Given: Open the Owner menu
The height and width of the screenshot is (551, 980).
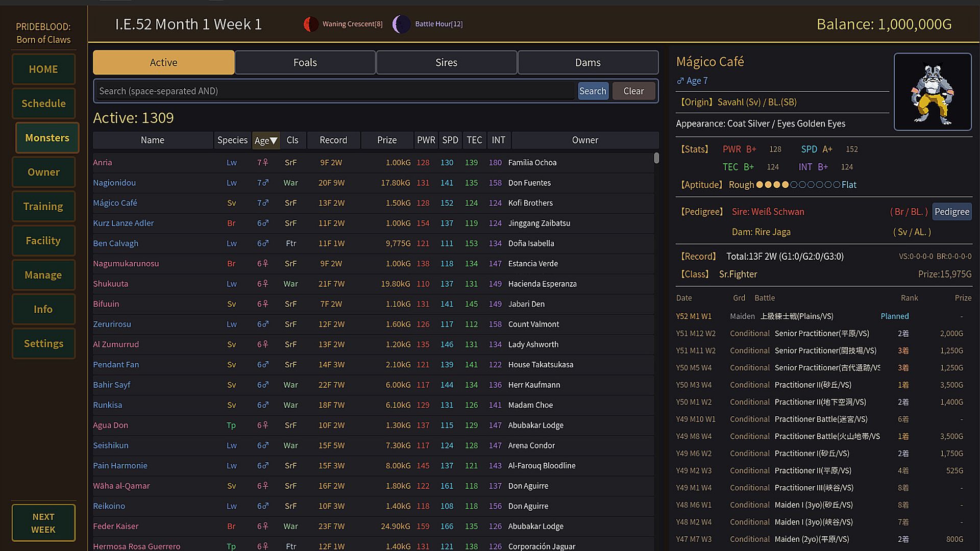Looking at the screenshot, I should (43, 172).
